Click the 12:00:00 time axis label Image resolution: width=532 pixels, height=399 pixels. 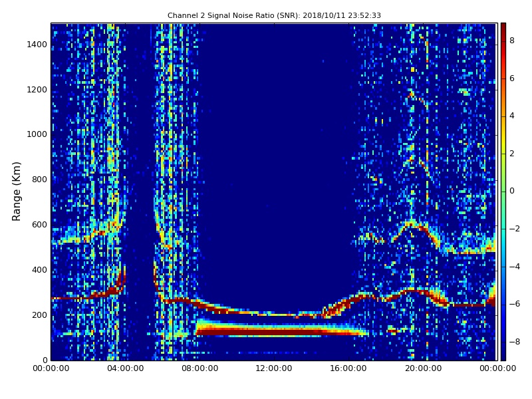(x=274, y=368)
